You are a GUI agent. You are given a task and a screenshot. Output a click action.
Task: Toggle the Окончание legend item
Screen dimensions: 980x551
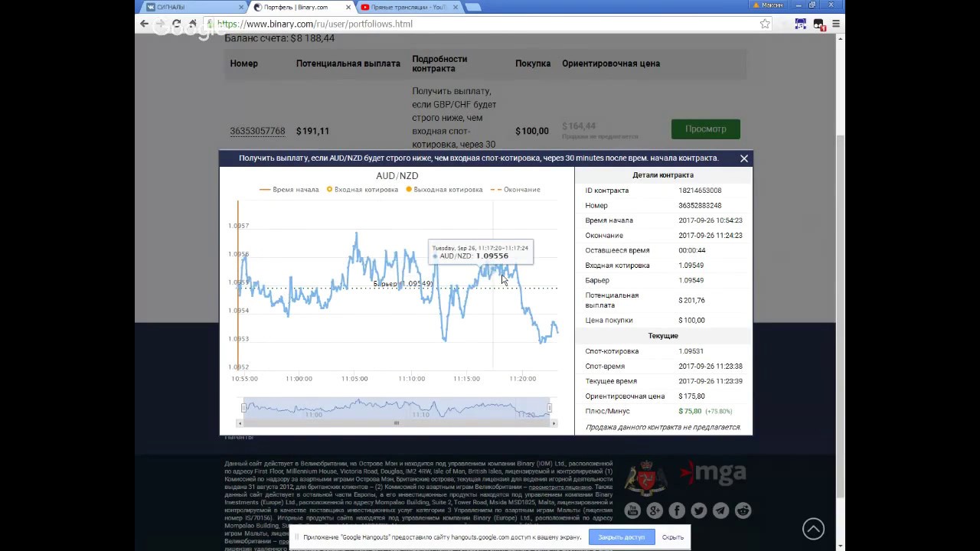tap(515, 189)
